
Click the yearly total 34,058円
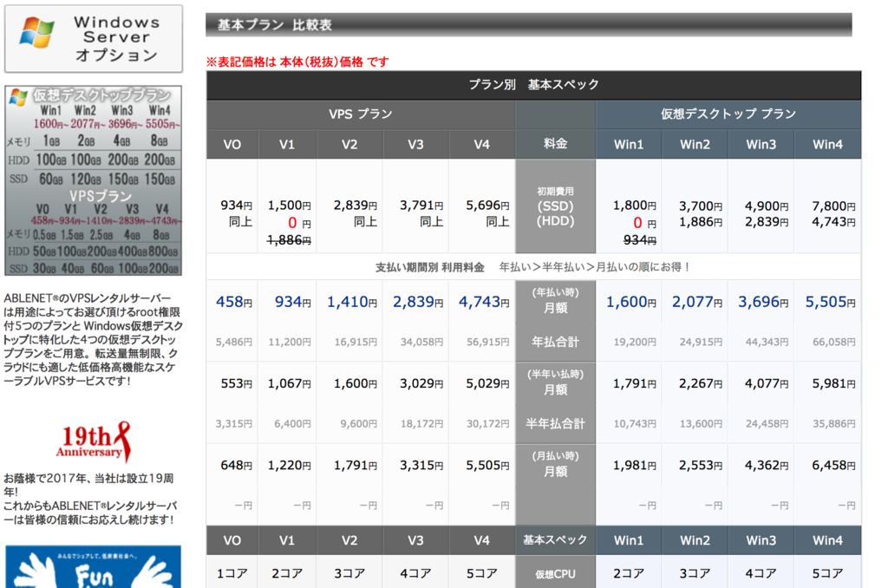(x=422, y=343)
